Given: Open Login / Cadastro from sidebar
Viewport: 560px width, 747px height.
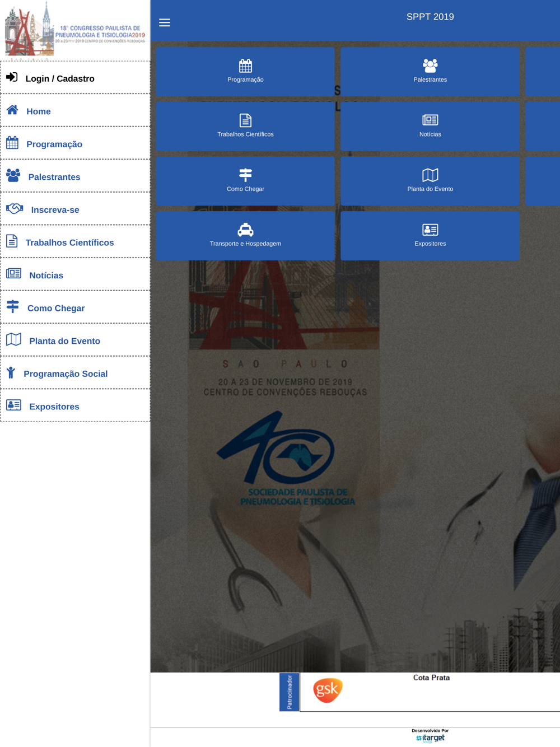Looking at the screenshot, I should [75, 78].
